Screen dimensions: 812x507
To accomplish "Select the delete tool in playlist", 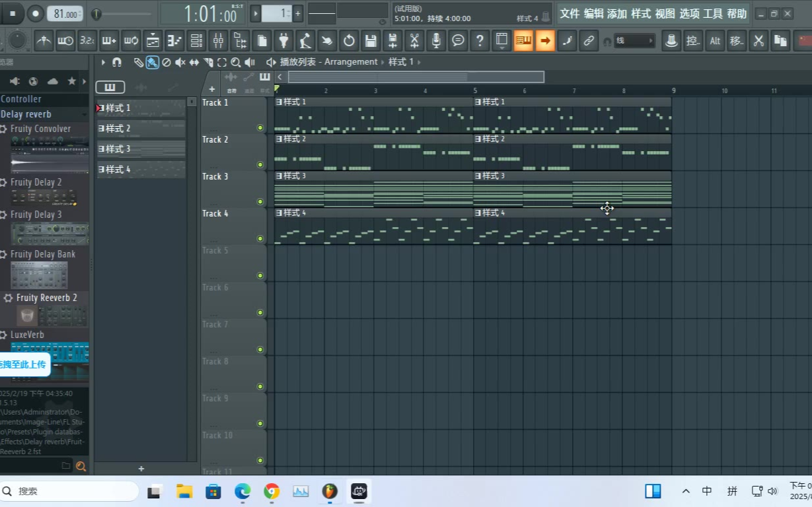I will [166, 62].
